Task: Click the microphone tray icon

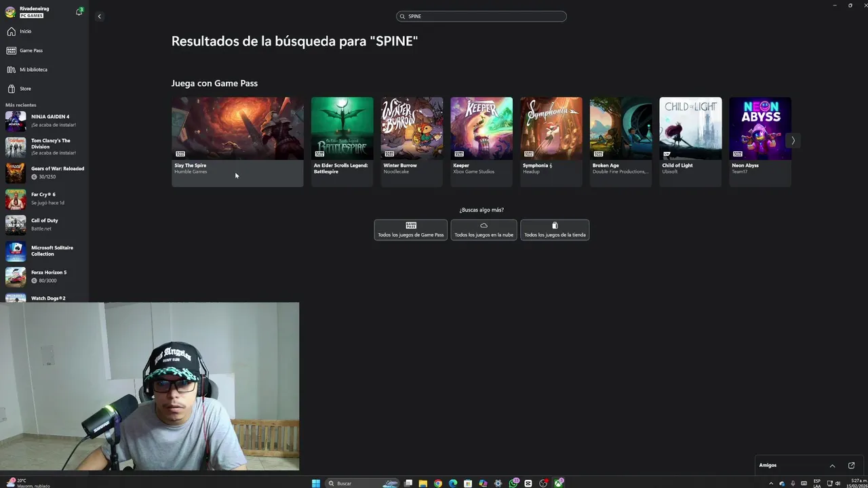Action: [793, 483]
